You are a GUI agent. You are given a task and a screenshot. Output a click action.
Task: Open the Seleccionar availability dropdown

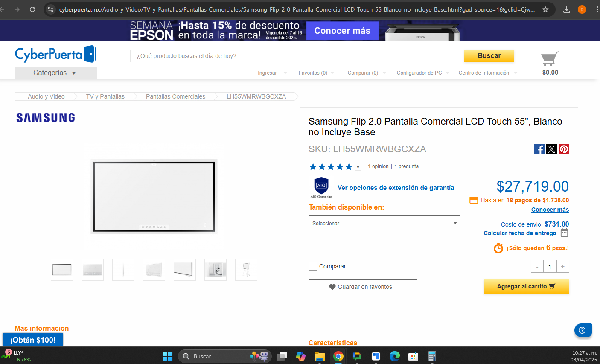[x=384, y=223]
